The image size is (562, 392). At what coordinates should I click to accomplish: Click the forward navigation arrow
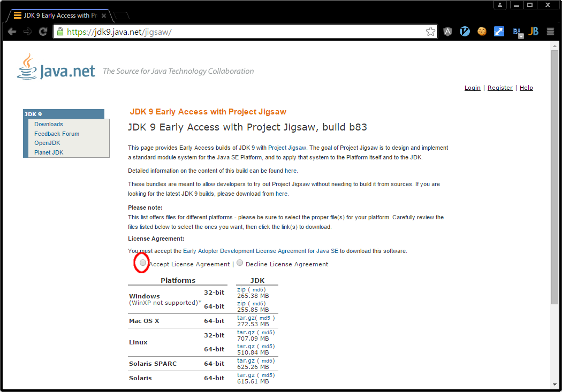tap(27, 31)
